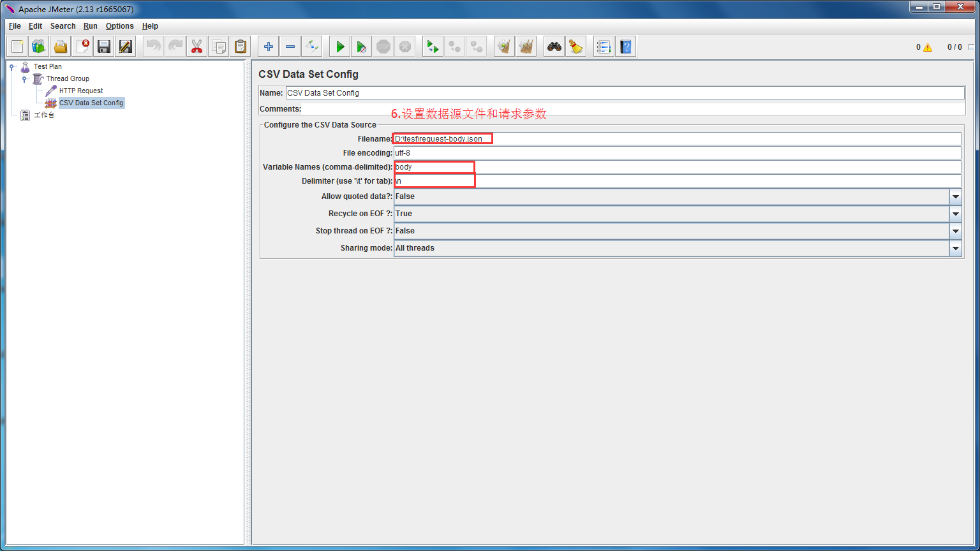Screen dimensions: 980x551
Task: Save the test plan with floppy icon
Action: tap(104, 47)
